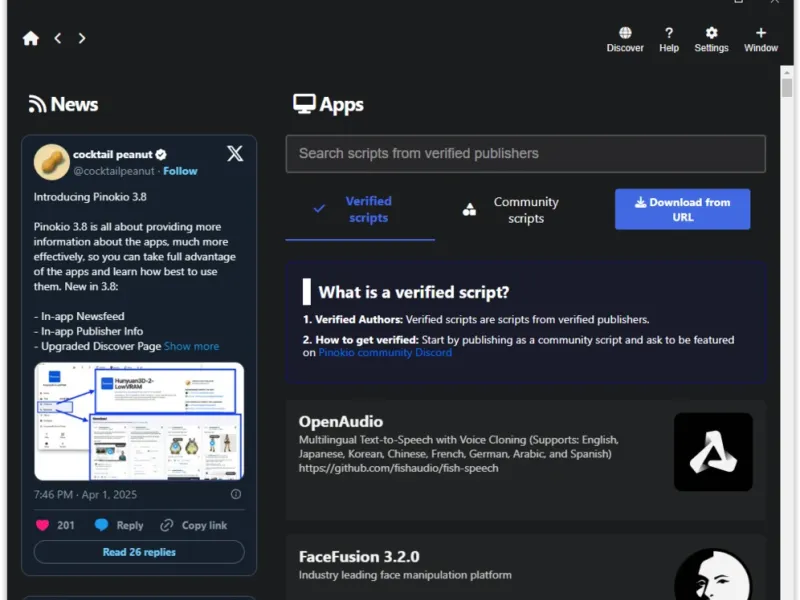Switch to the Community scripts tab

click(x=512, y=210)
